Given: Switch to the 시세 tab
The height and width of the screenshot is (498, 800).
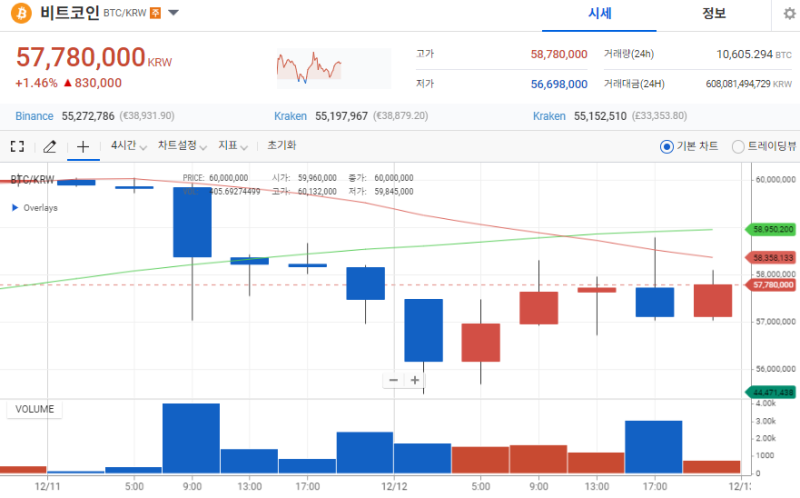Looking at the screenshot, I should point(599,14).
